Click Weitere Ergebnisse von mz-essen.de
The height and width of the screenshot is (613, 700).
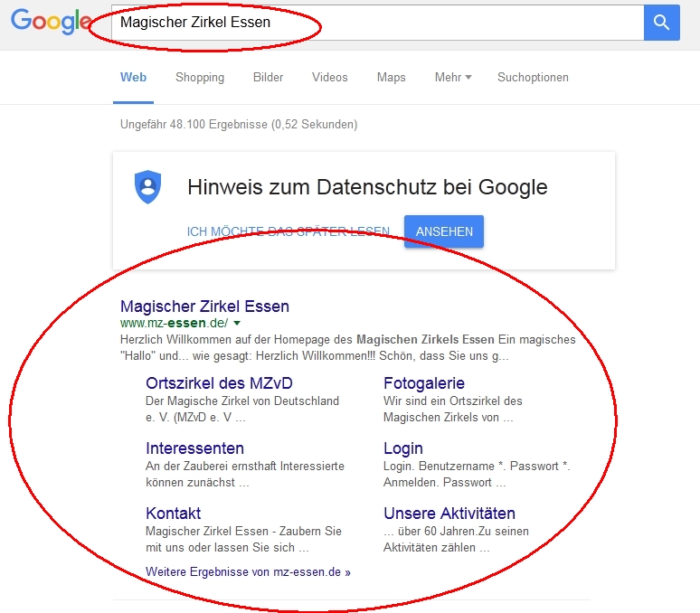tap(248, 572)
